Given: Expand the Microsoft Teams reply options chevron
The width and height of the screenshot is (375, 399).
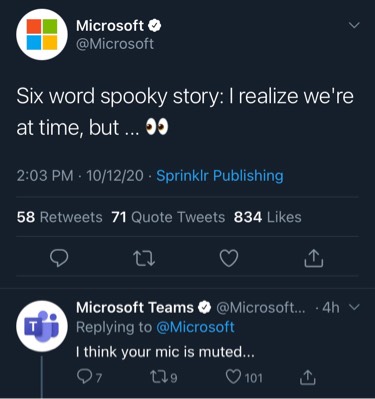Looking at the screenshot, I should point(356,307).
